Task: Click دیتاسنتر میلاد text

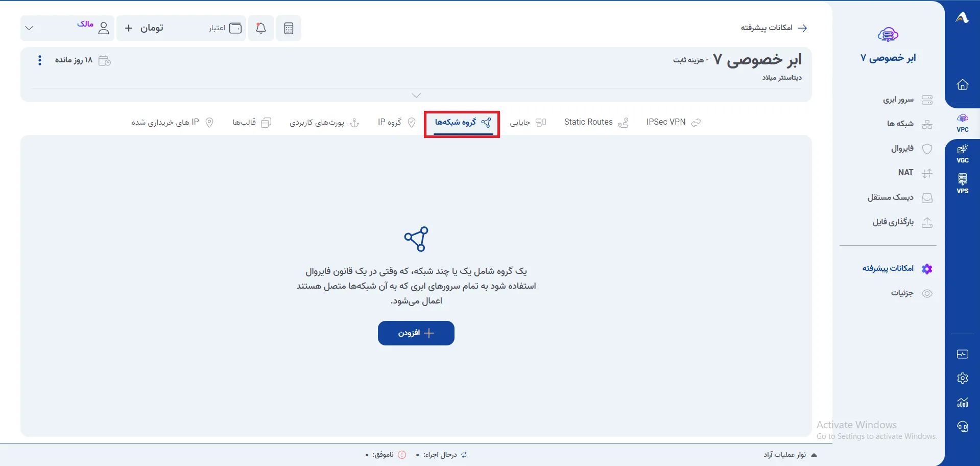Action: (x=782, y=78)
